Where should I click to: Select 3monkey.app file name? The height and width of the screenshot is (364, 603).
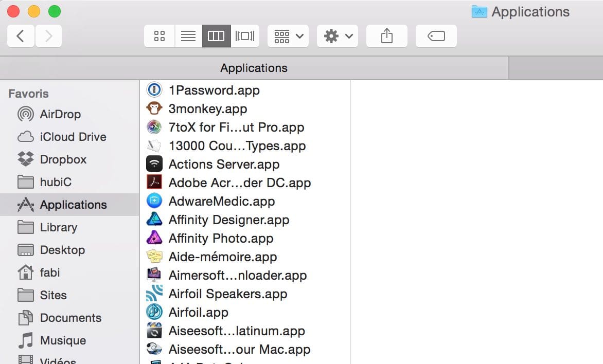point(208,109)
